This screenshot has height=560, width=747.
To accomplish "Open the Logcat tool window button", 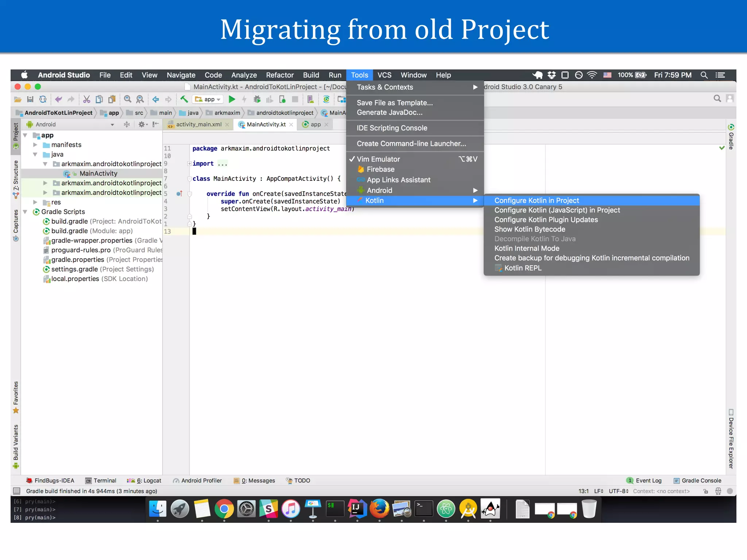I will [x=144, y=481].
